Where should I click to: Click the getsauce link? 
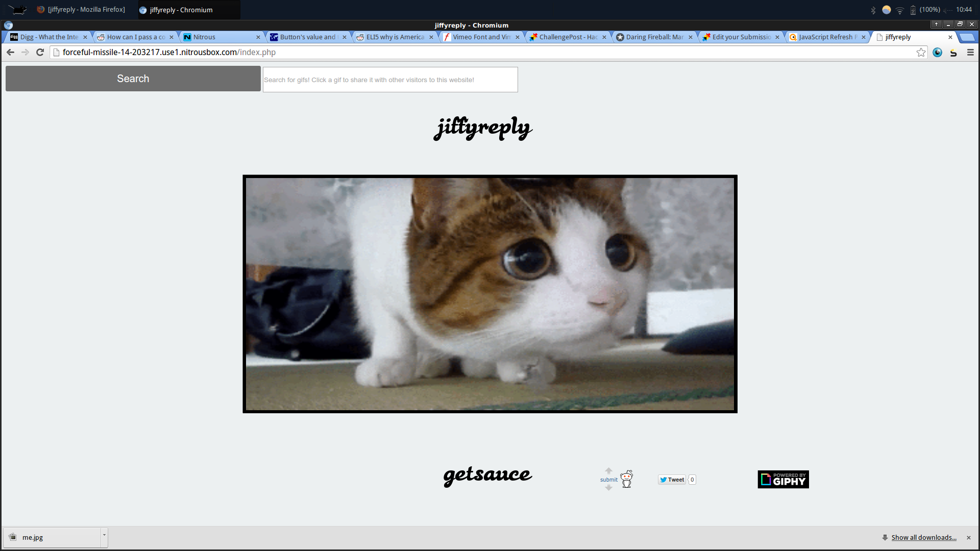487,474
